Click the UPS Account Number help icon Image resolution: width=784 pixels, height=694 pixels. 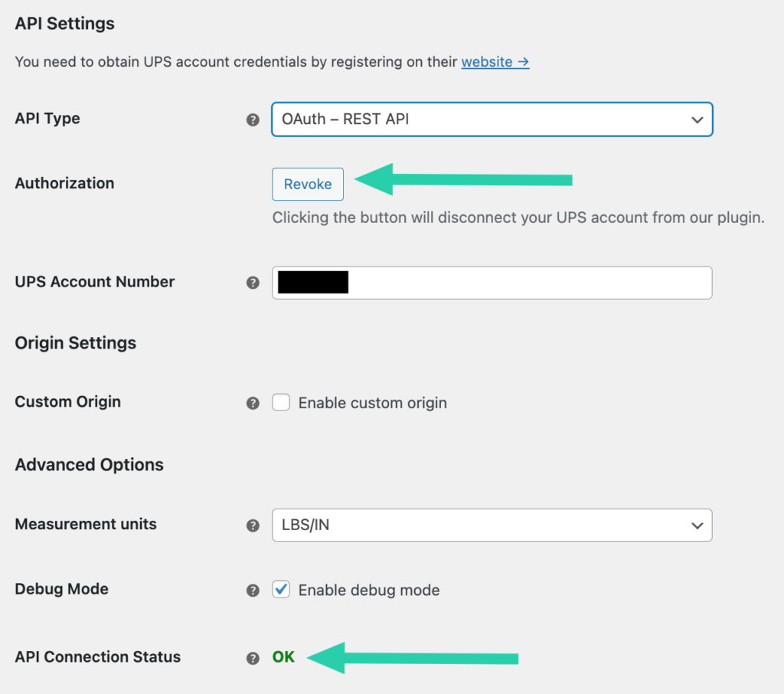click(253, 283)
